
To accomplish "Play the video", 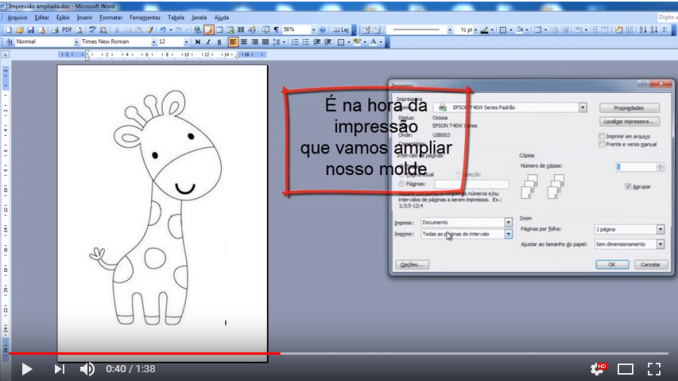I will point(26,369).
